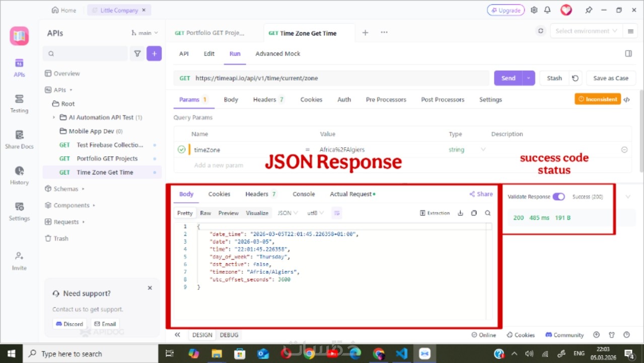644x363 pixels.
Task: Open the Post Processors tab
Action: coord(443,99)
